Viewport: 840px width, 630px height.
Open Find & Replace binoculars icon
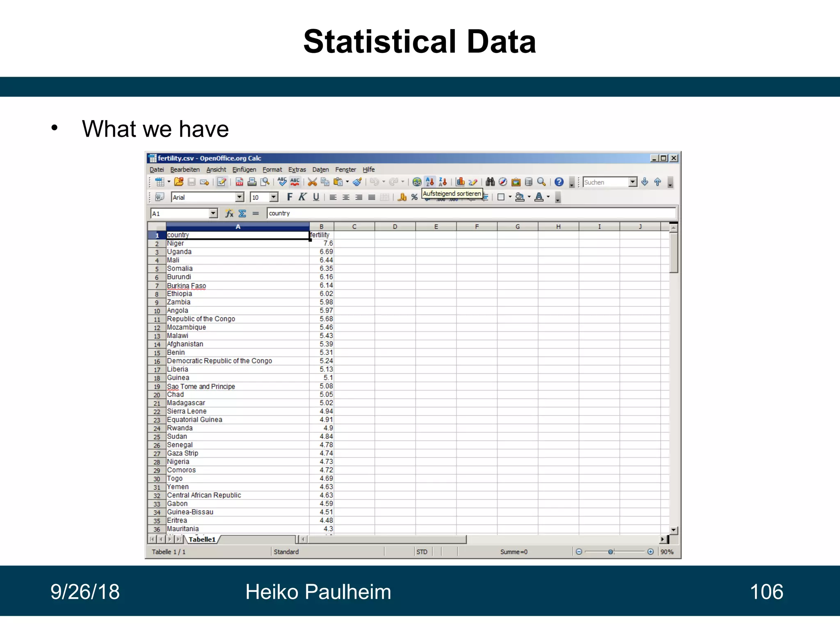click(x=490, y=182)
